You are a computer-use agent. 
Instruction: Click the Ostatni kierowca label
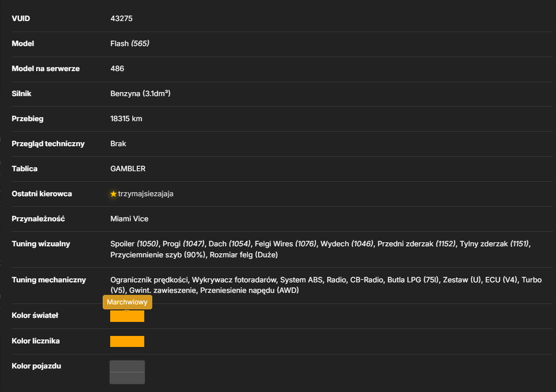pyautogui.click(x=42, y=193)
